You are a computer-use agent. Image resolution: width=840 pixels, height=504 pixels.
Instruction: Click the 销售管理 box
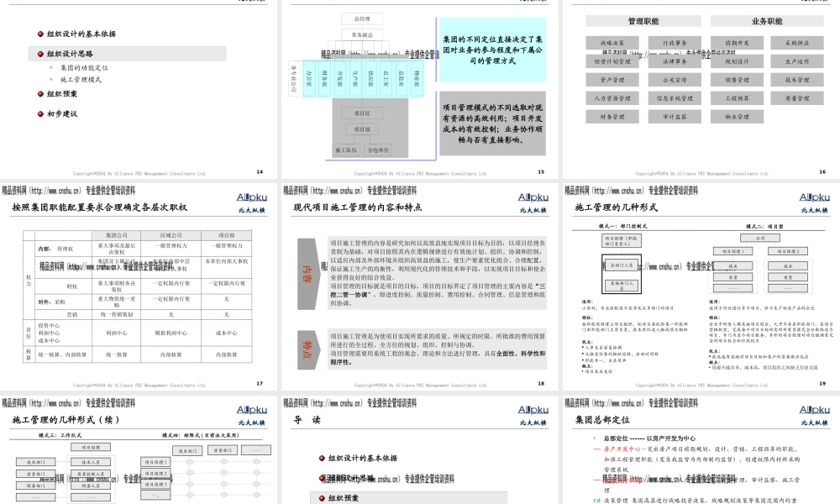click(x=737, y=80)
